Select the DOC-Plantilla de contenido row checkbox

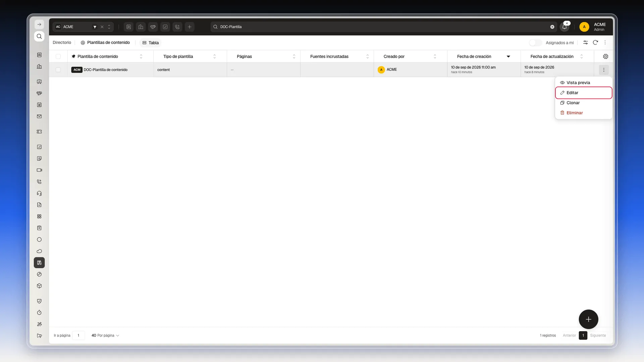pyautogui.click(x=58, y=70)
